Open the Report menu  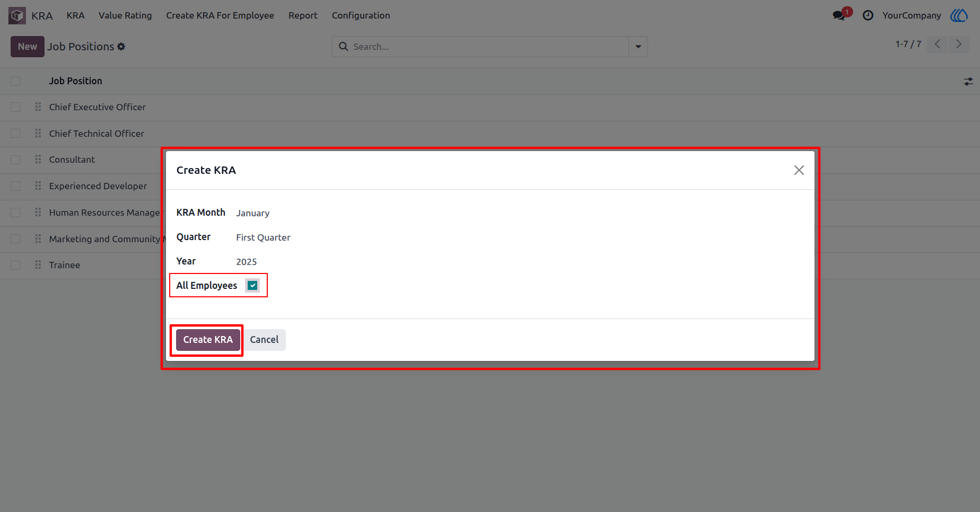click(303, 15)
